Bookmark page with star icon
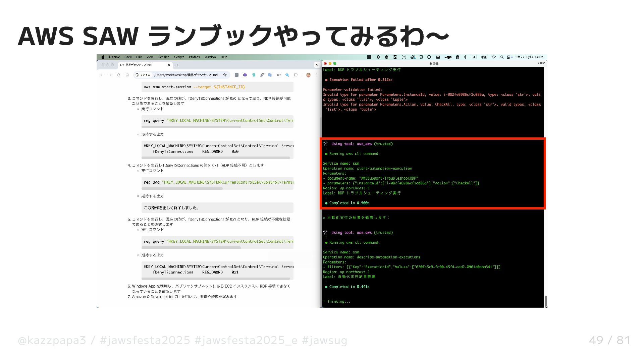Viewport: 644px width, 362px height. click(225, 75)
